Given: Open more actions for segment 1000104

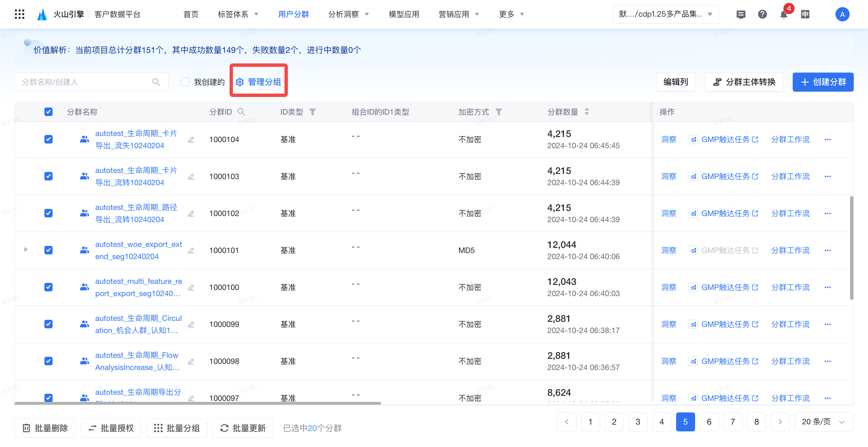Looking at the screenshot, I should click(x=828, y=139).
